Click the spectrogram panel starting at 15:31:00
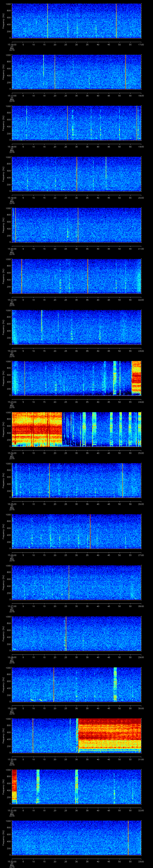Image resolution: width=153 pixels, height=868 pixels. click(x=77, y=786)
